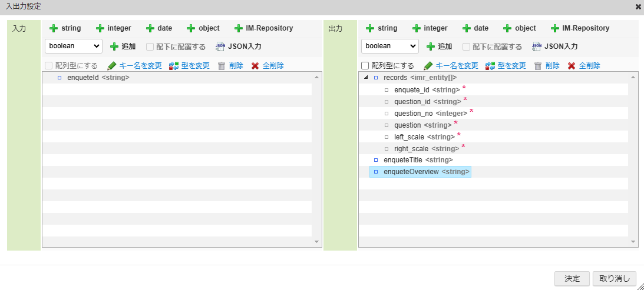Open boolean type dropdown in input panel

point(74,46)
